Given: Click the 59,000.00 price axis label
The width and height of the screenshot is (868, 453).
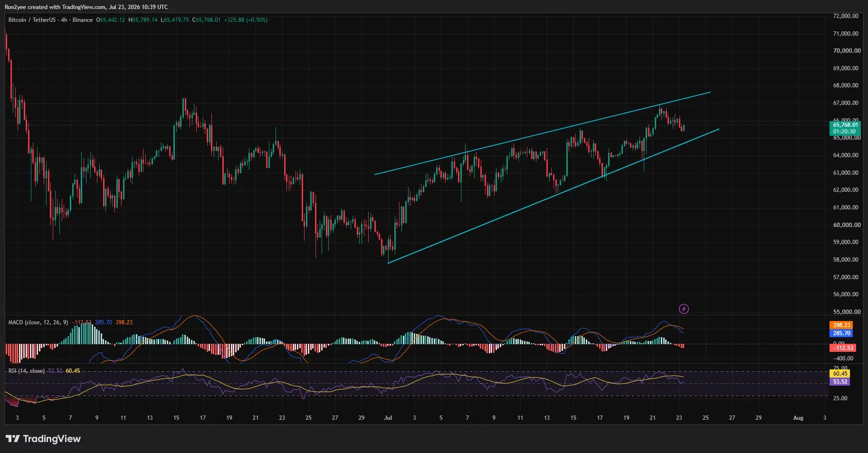Looking at the screenshot, I should (846, 242).
